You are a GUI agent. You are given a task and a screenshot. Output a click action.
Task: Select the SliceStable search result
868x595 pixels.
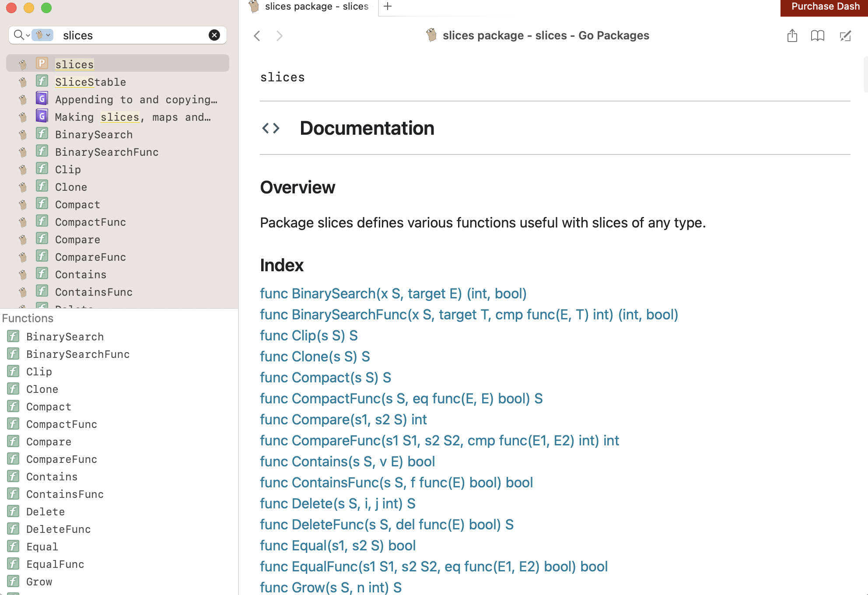coord(91,82)
